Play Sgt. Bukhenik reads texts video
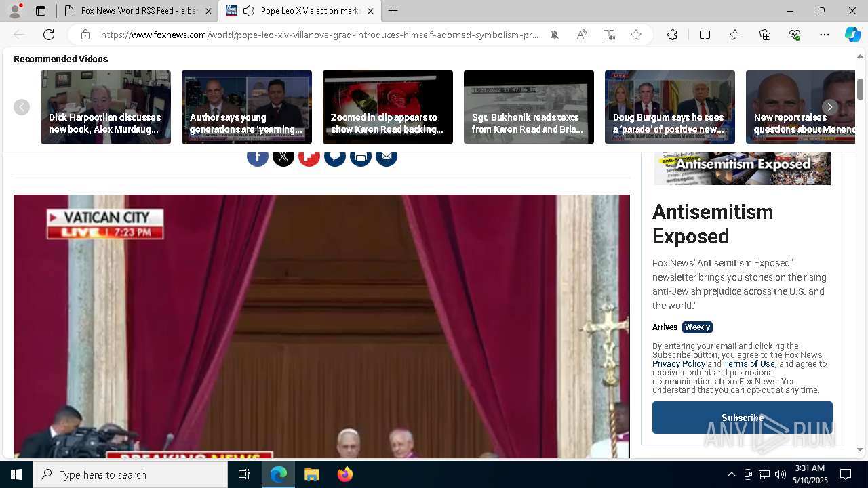 529,107
